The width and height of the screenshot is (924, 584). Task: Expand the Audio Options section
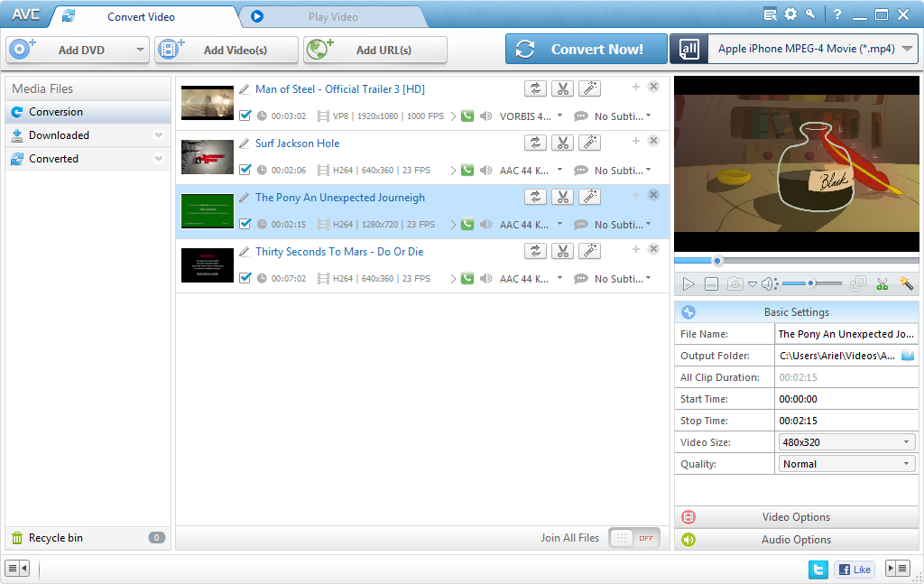(796, 540)
